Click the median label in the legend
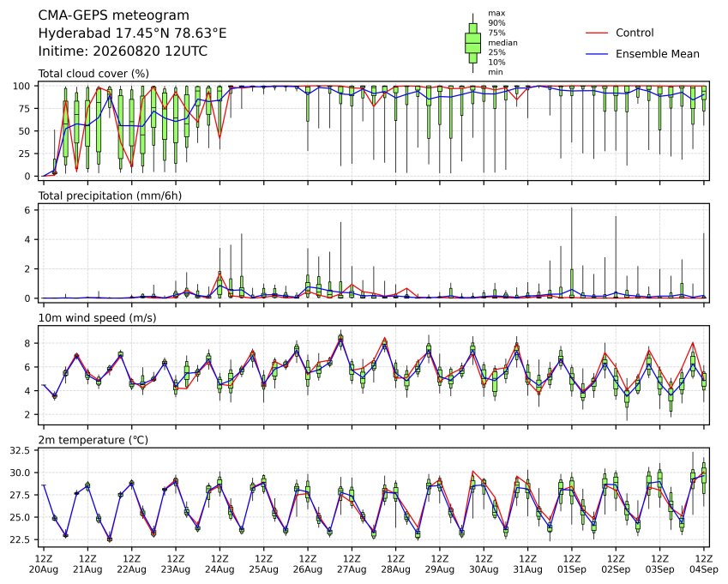The image size is (728, 584). 502,43
